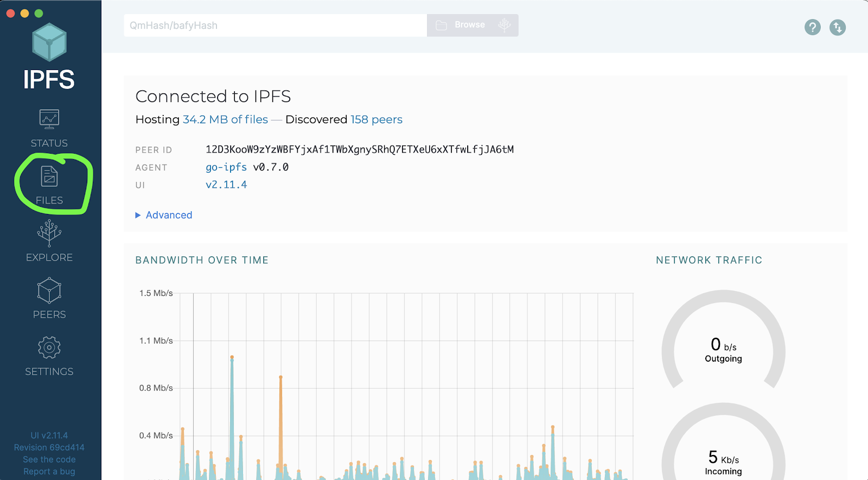
Task: Click the tree icon beside Browse
Action: [505, 25]
